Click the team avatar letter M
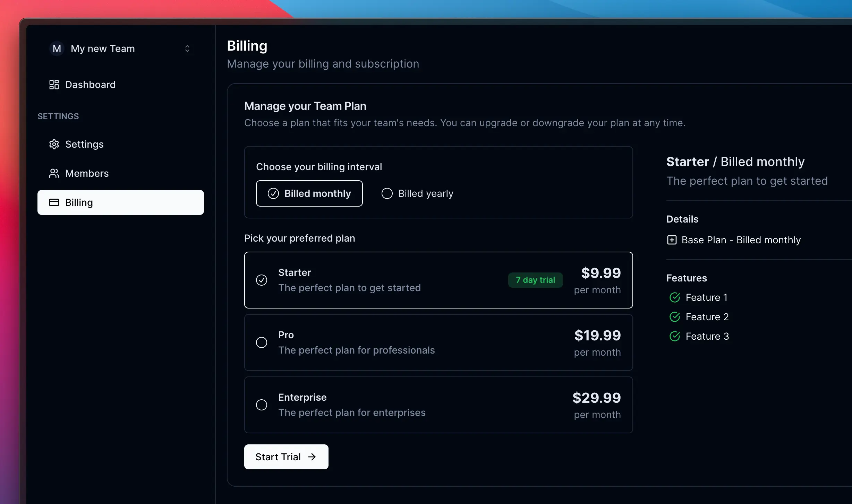This screenshot has width=852, height=504. pos(57,49)
